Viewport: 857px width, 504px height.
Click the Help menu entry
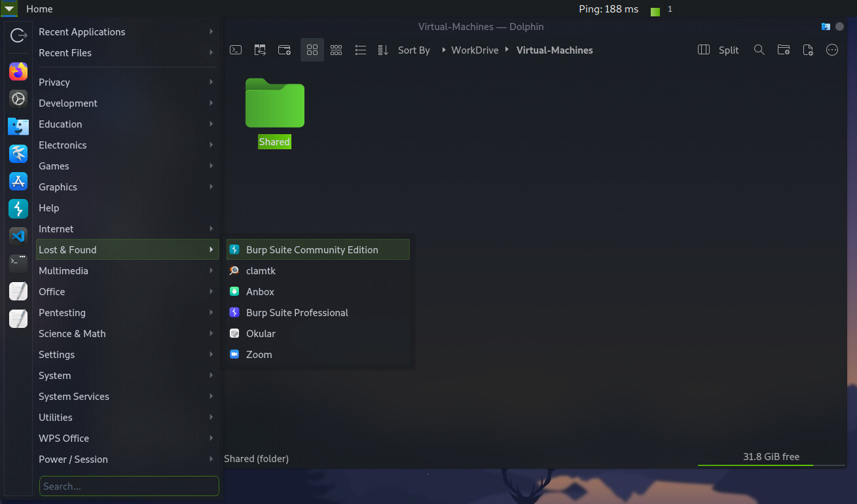(x=127, y=207)
